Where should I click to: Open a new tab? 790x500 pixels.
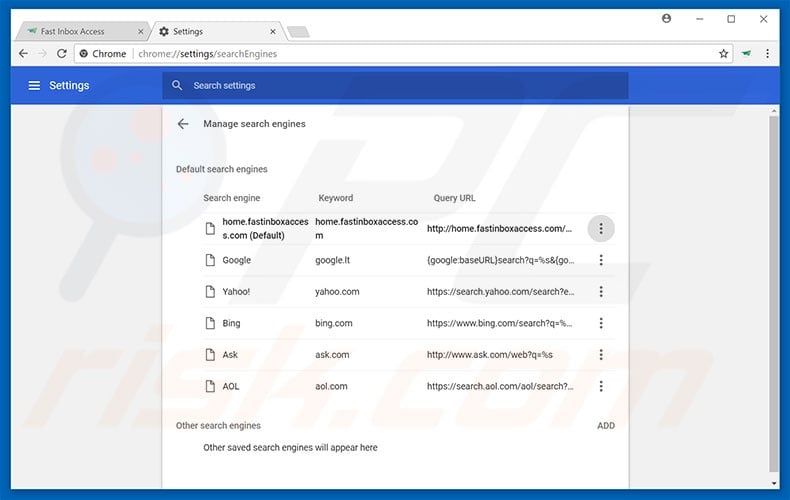(x=298, y=32)
